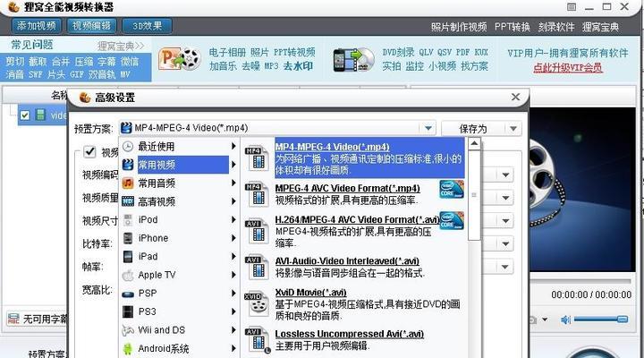Viewport: 644px width, 358px height.
Task: Expand the iPhone submenu arrow
Action: pos(233,237)
